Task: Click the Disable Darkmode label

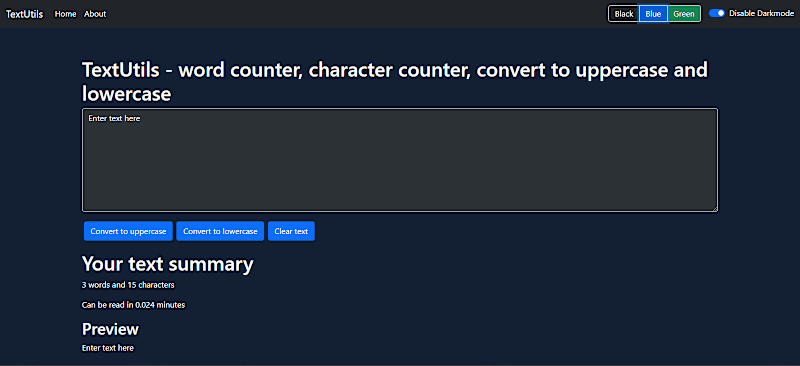Action: pyautogui.click(x=761, y=13)
